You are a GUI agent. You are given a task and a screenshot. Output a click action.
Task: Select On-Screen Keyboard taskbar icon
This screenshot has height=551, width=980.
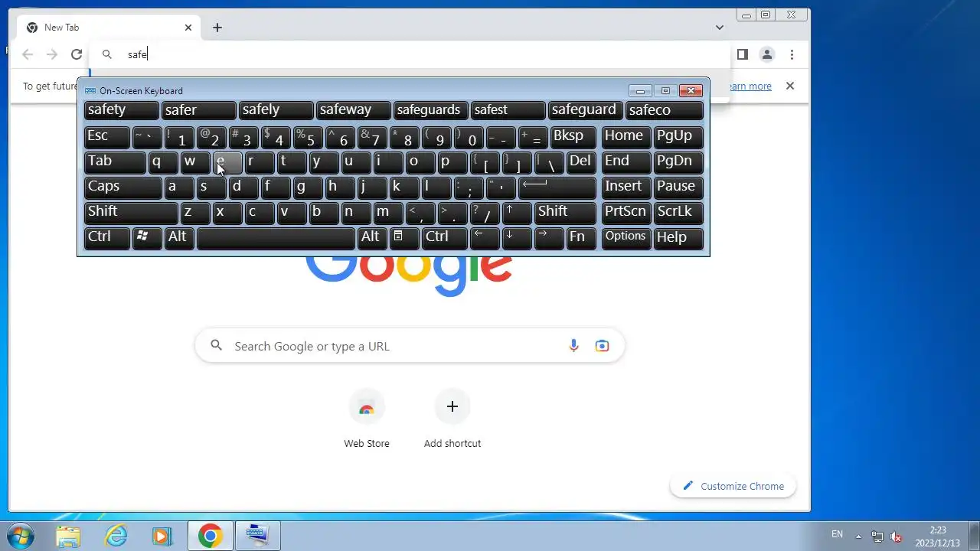257,536
